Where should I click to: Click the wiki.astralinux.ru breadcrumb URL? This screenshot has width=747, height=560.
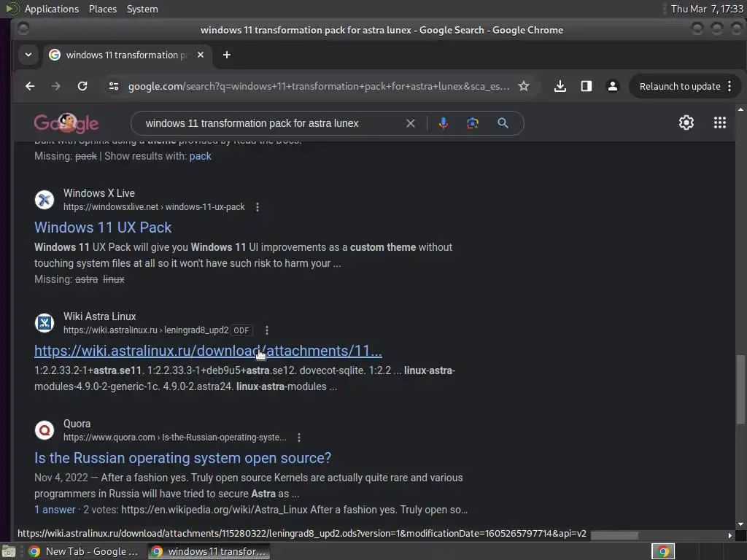(x=146, y=330)
